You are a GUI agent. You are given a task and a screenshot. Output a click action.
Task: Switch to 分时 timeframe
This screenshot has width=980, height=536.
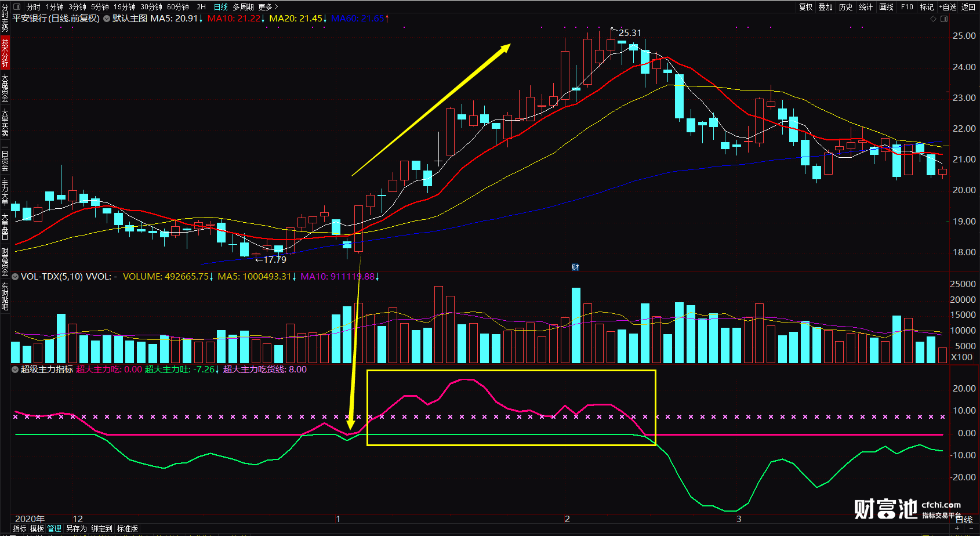pos(34,7)
